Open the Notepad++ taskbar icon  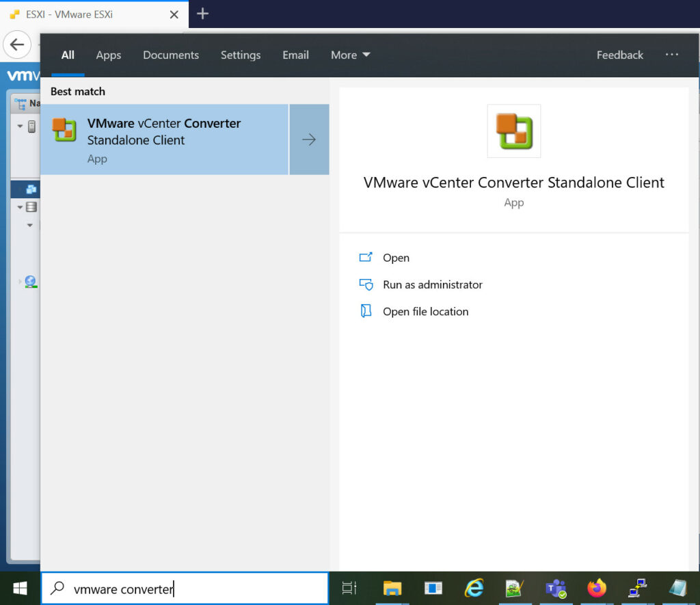coord(514,588)
